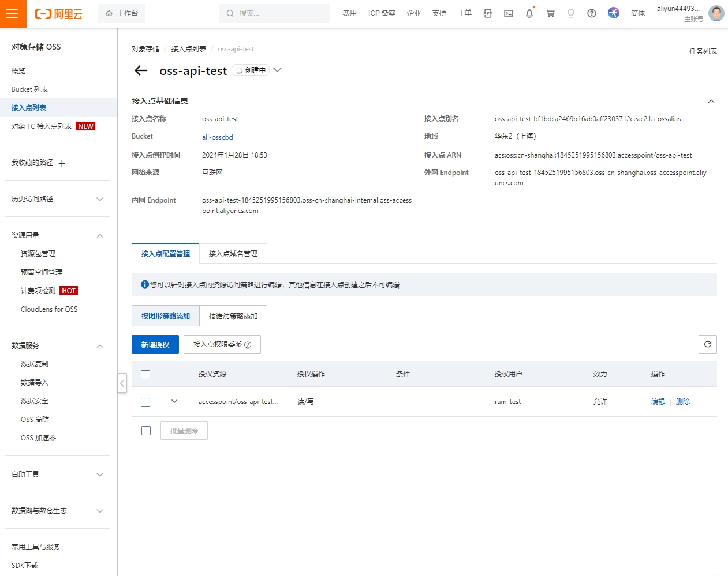728x576 pixels.
Task: Tick the checkbox beside batch delete
Action: point(146,431)
